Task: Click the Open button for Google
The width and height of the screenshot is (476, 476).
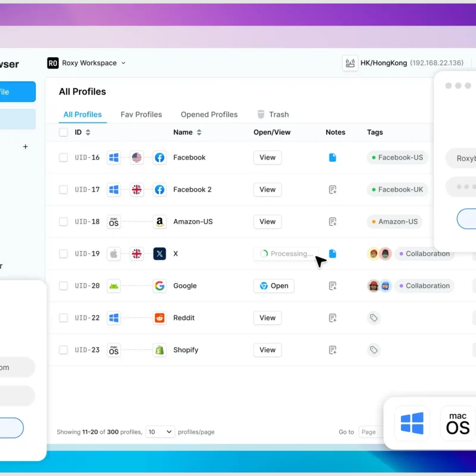Action: pos(274,286)
